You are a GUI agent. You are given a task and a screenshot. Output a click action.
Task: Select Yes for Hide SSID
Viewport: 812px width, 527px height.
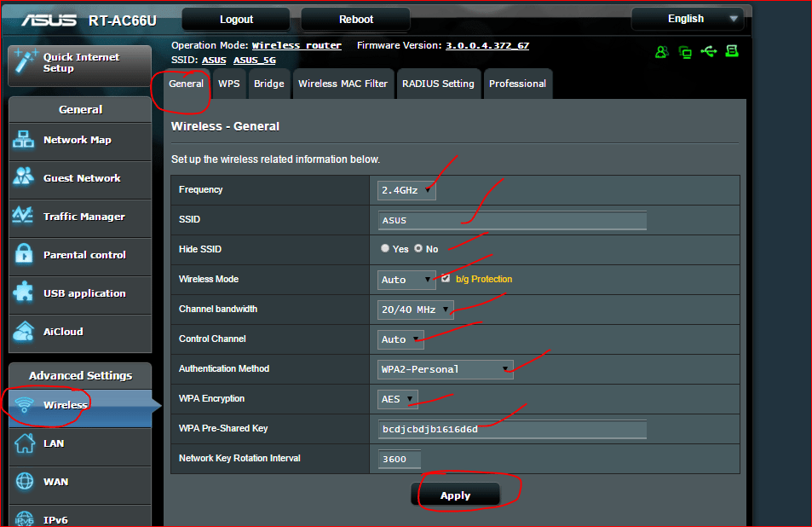tap(385, 248)
